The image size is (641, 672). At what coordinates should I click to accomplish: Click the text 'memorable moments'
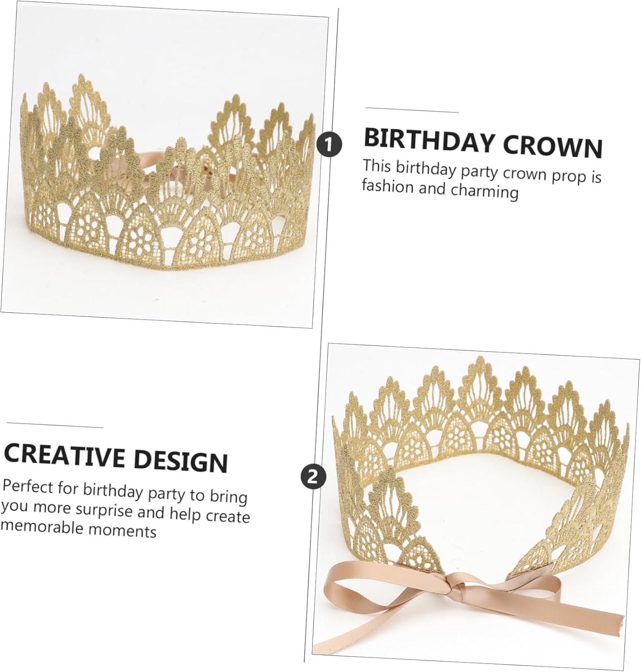pos(78,529)
